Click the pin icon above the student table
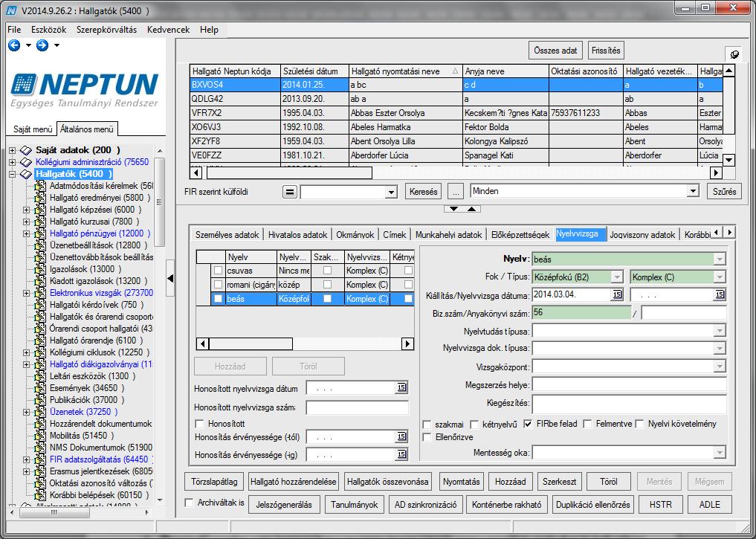 point(734,54)
